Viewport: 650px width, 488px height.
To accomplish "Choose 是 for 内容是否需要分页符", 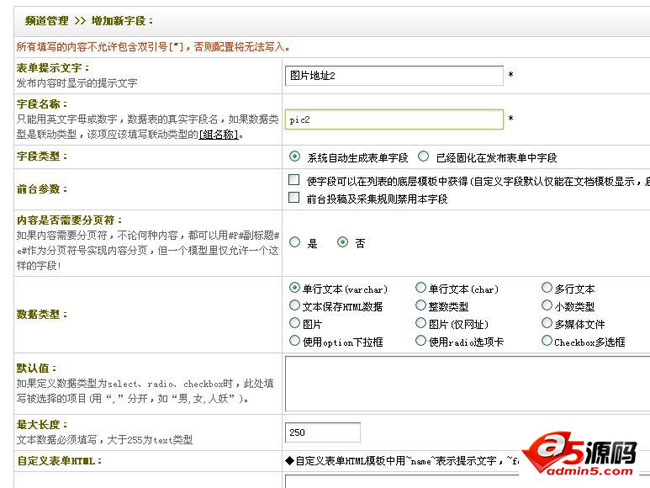I will 294,242.
